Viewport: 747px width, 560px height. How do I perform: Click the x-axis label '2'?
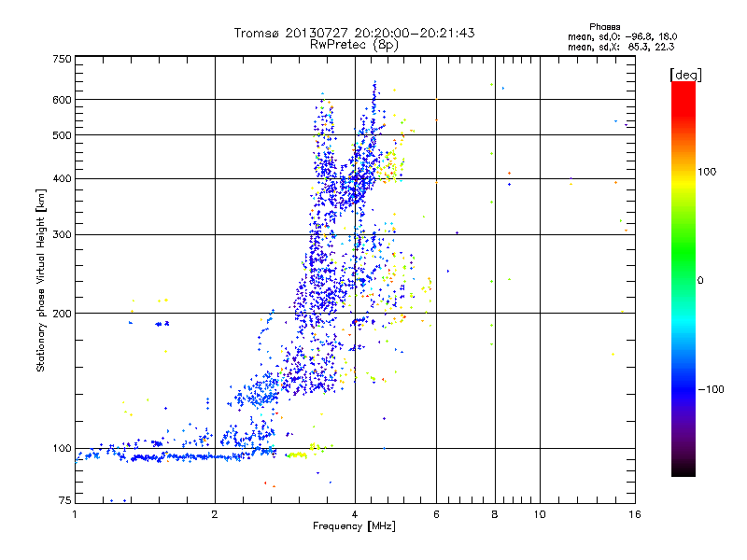215,514
